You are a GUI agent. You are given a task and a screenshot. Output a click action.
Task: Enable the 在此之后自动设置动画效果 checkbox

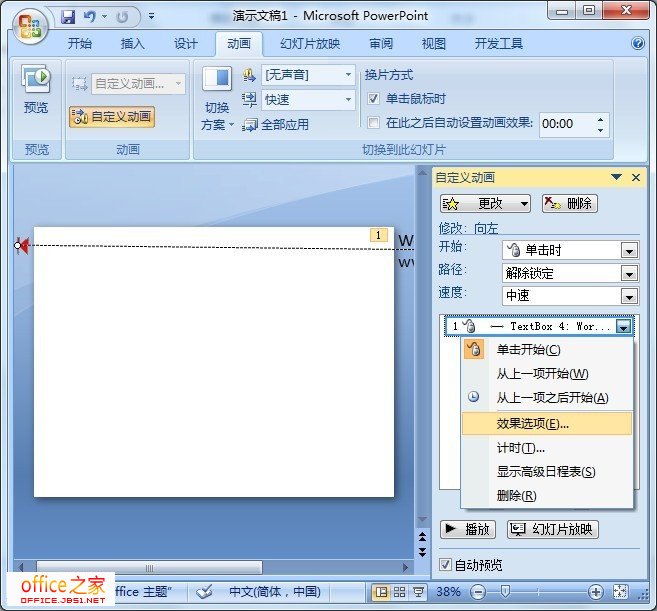(x=373, y=123)
